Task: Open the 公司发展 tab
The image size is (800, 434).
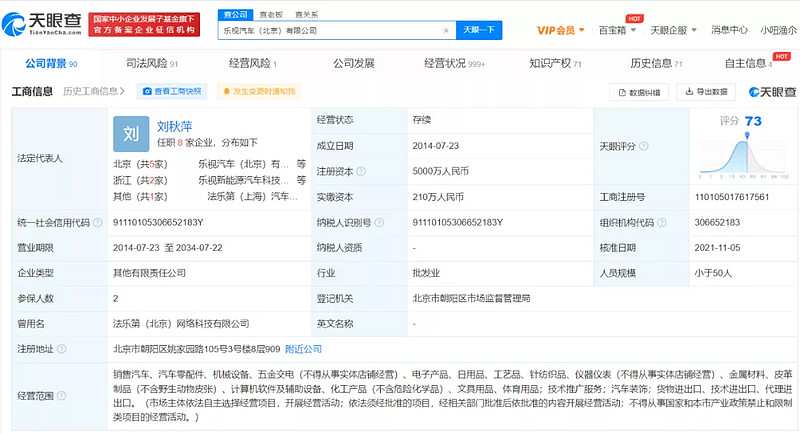Action: 354,64
